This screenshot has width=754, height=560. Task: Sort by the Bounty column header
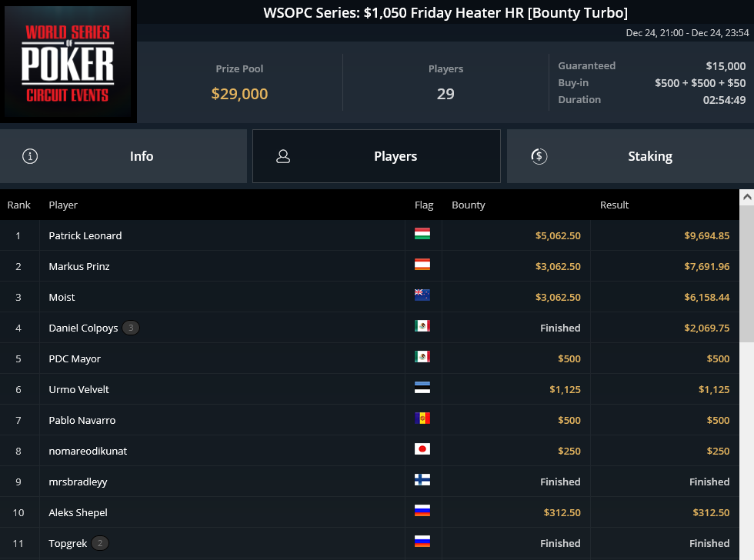pos(469,205)
